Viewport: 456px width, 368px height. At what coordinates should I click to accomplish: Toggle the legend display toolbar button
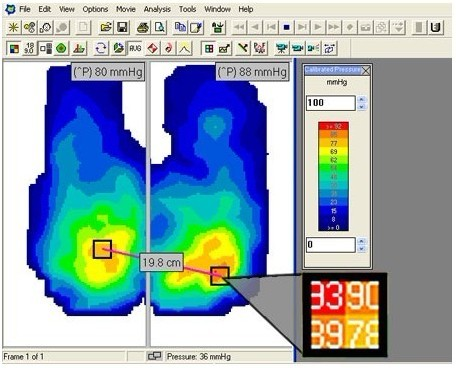46,49
